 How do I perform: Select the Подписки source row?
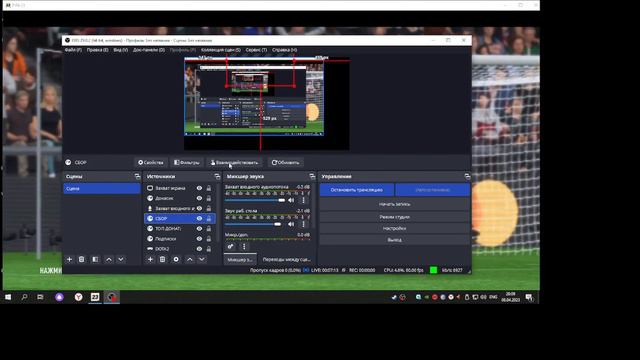pos(180,239)
